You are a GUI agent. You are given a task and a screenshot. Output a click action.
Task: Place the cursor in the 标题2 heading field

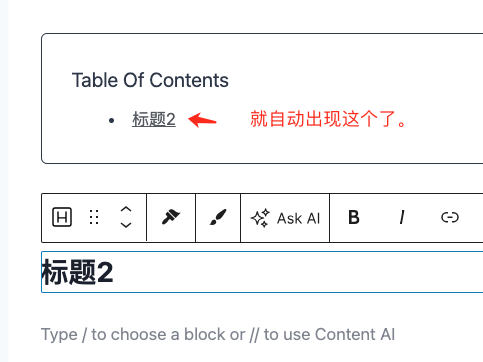tap(262, 272)
